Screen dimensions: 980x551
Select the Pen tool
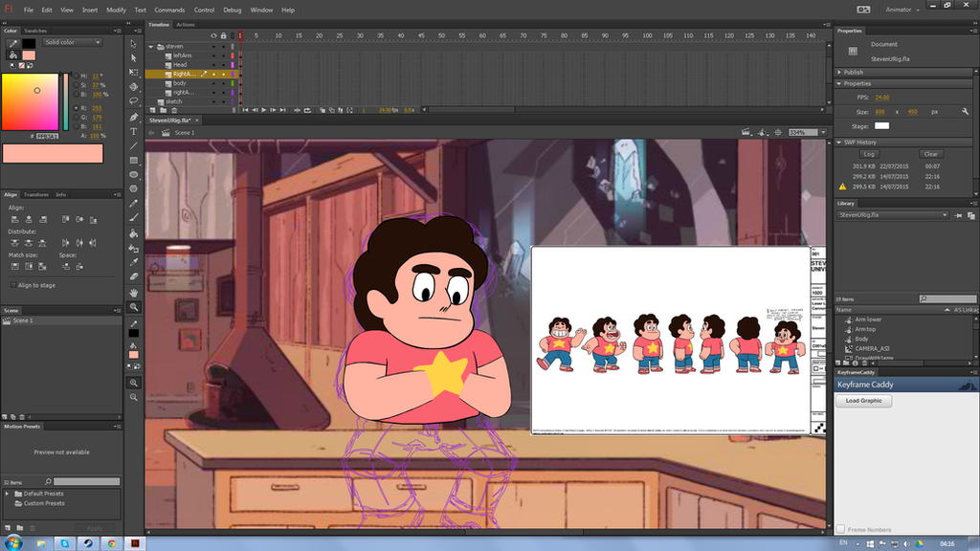[x=133, y=117]
